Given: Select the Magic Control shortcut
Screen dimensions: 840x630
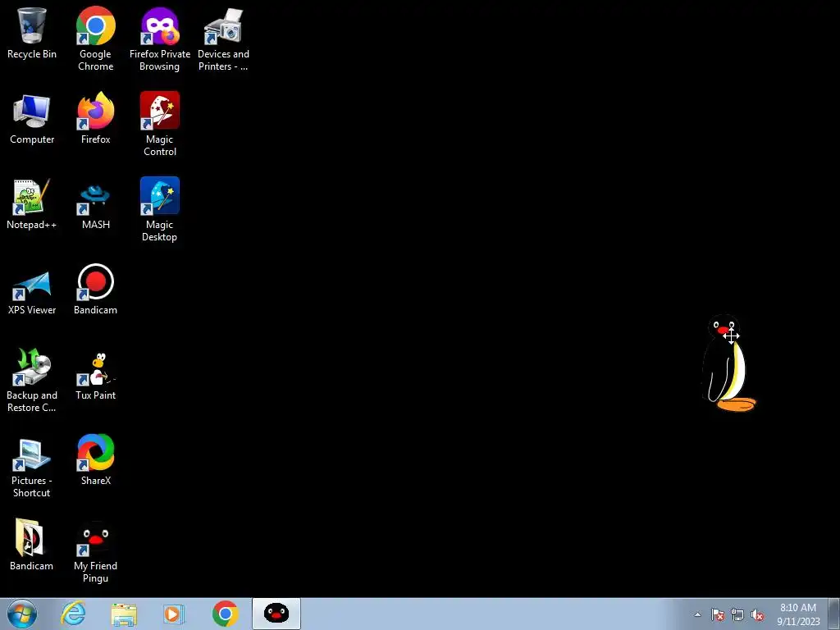Looking at the screenshot, I should (160, 124).
